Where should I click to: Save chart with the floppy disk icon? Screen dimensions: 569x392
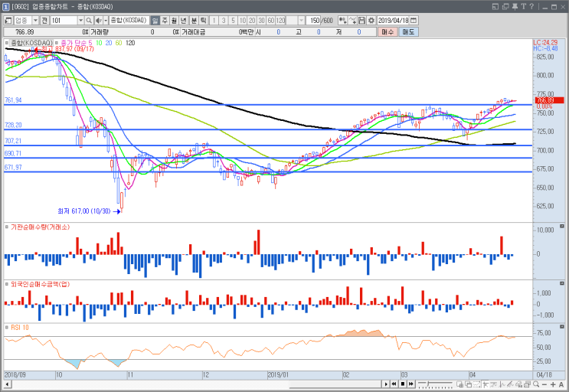click(x=361, y=21)
